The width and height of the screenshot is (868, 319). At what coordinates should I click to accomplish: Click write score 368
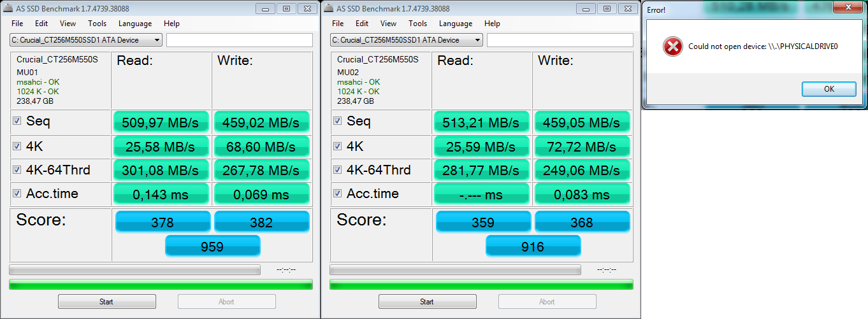click(582, 222)
